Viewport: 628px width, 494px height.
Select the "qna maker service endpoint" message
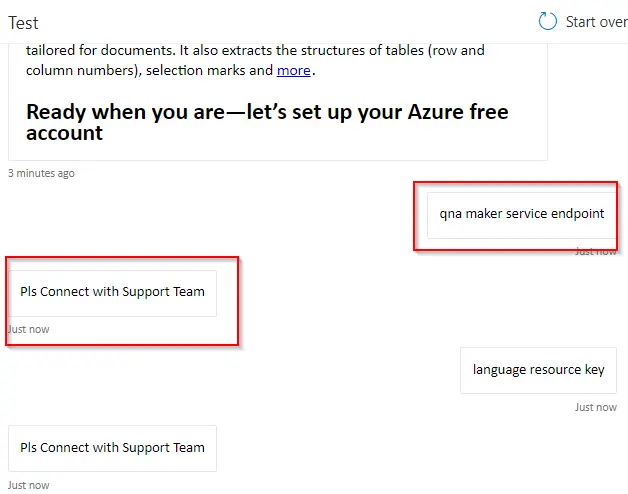click(521, 213)
